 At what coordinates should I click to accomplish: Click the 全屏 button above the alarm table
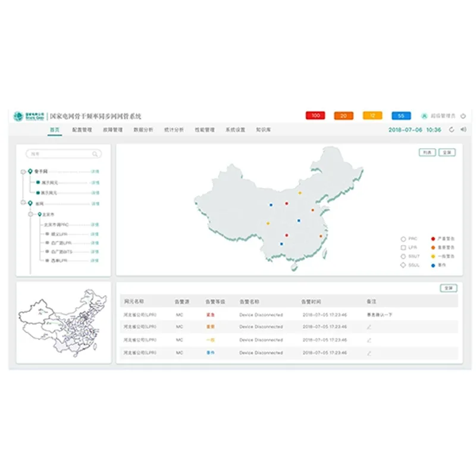click(x=448, y=288)
